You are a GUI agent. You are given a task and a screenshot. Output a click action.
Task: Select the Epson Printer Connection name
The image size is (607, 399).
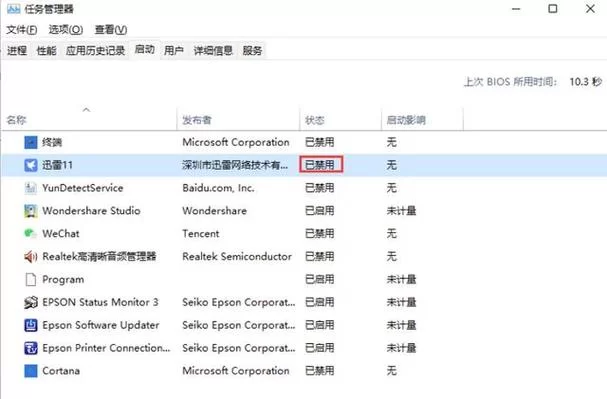tap(106, 348)
